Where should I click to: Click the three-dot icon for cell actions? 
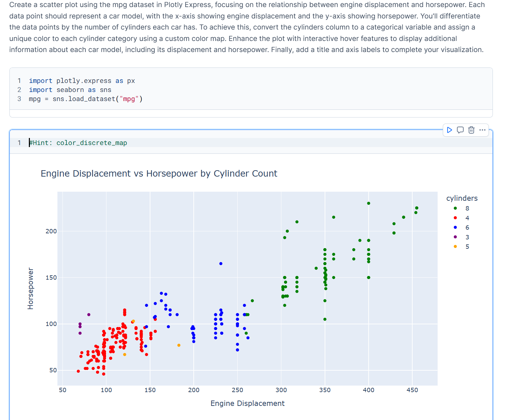[482, 130]
